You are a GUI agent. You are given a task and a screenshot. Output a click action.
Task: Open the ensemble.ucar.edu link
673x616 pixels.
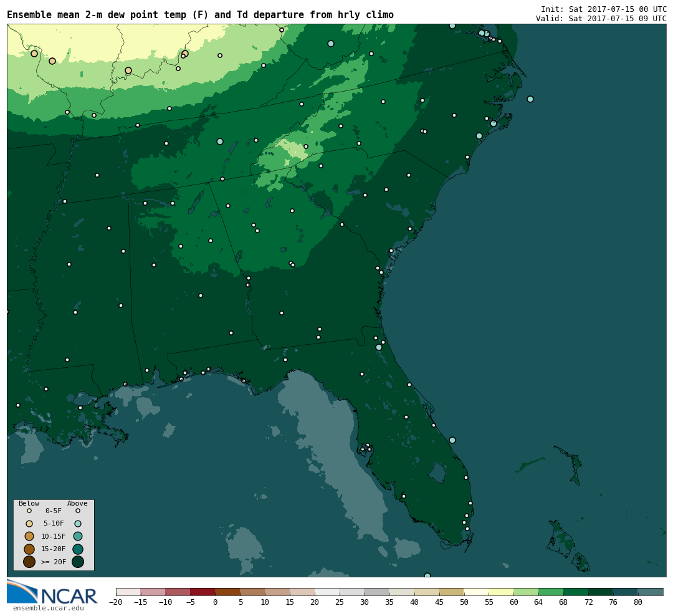tap(49, 609)
